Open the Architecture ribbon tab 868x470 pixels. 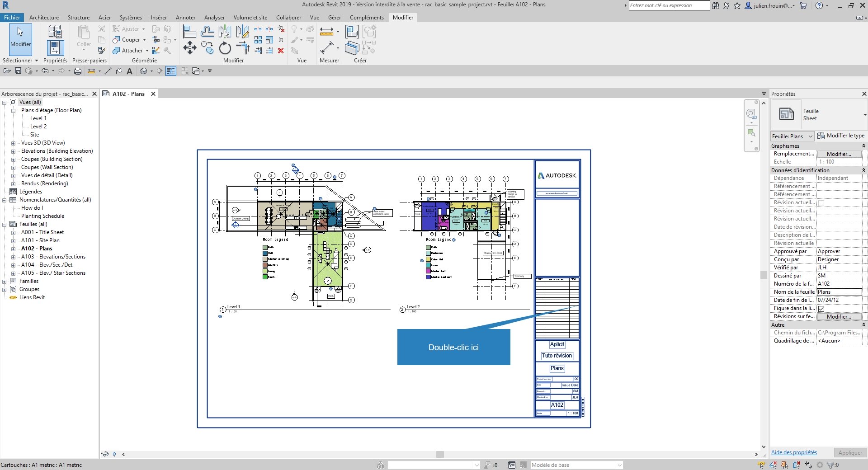pos(44,18)
